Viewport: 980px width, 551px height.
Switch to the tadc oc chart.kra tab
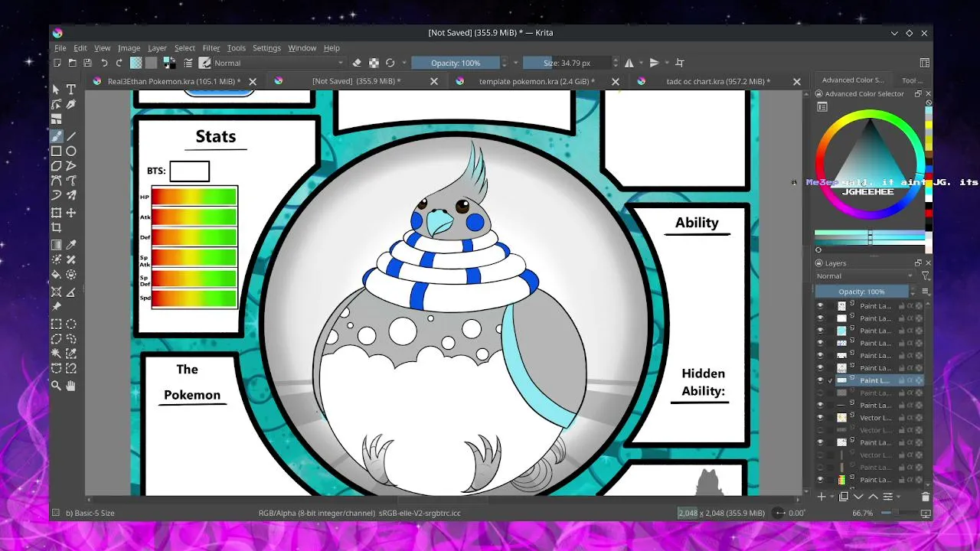(718, 81)
